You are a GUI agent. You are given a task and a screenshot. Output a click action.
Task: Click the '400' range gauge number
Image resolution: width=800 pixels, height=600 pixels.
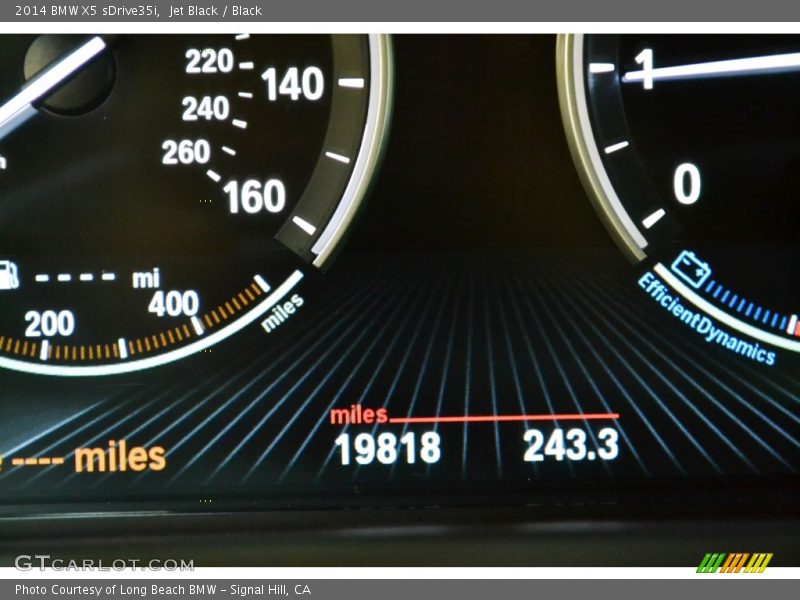click(x=173, y=304)
